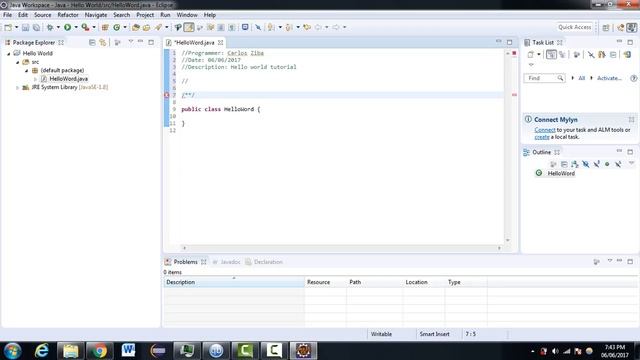The image size is (640, 360).
Task: Click New Task icon in Task List
Action: [x=531, y=55]
